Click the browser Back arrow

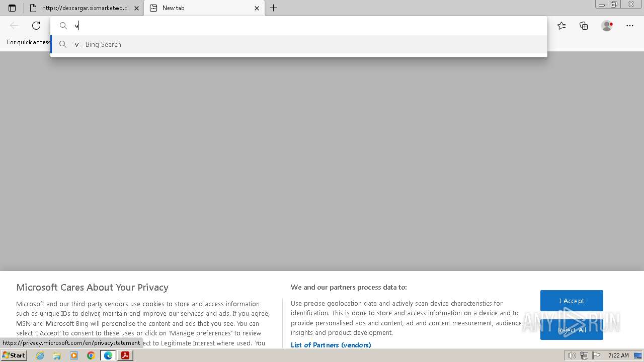tap(14, 26)
